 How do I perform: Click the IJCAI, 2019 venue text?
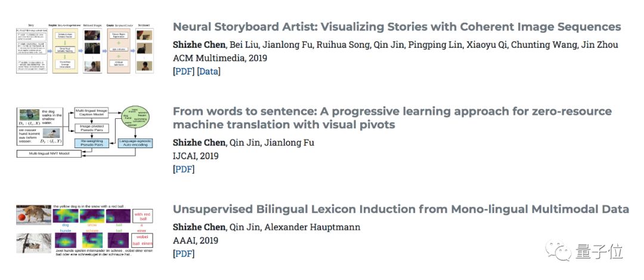coord(196,156)
